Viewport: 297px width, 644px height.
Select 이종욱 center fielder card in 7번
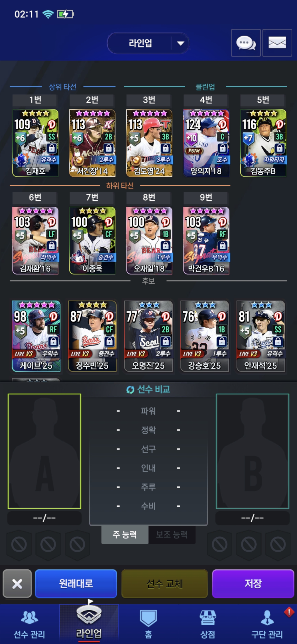pos(92,241)
